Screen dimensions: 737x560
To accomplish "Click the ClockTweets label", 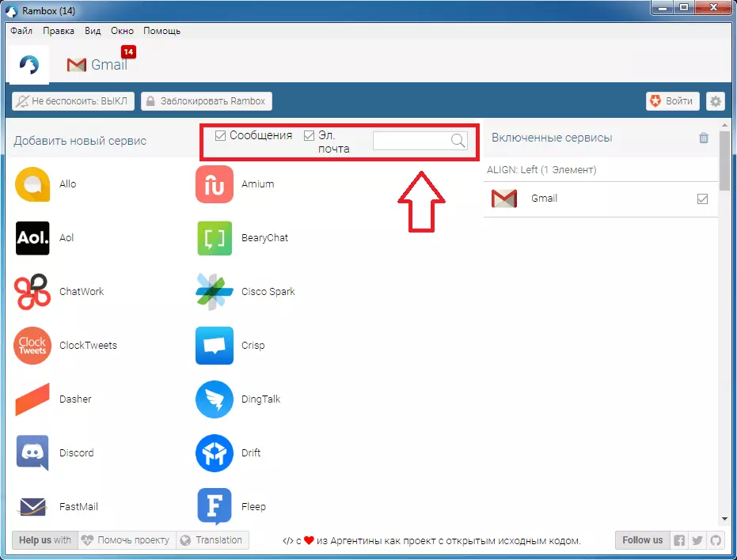I will click(x=88, y=346).
